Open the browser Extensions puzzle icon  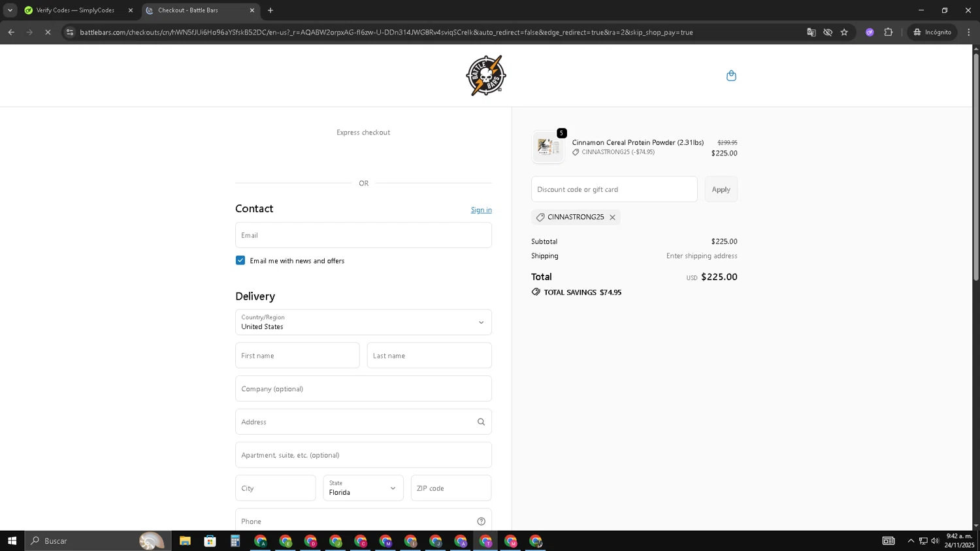pos(888,32)
